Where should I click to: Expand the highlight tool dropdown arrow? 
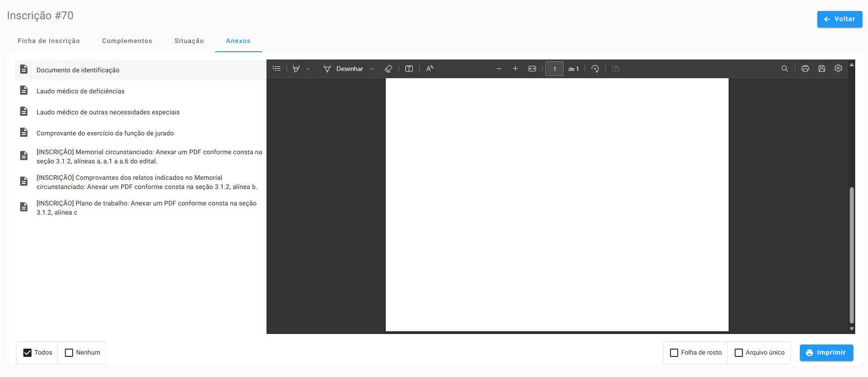tap(308, 69)
